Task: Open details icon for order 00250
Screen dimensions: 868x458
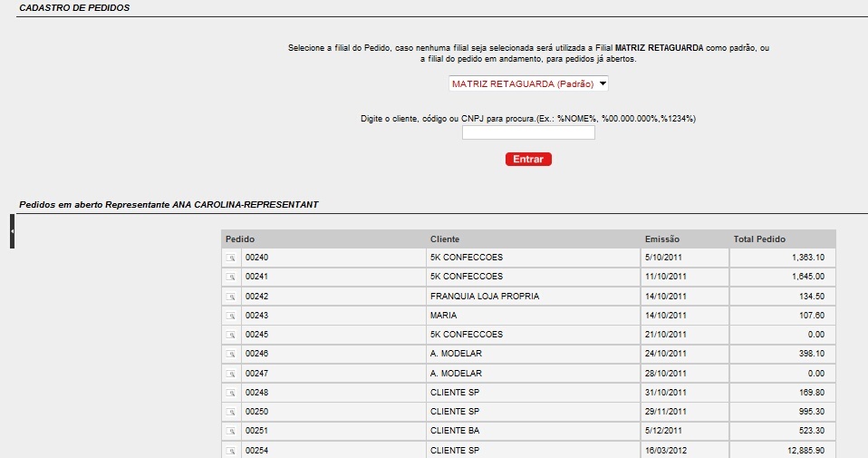Action: pyautogui.click(x=231, y=412)
